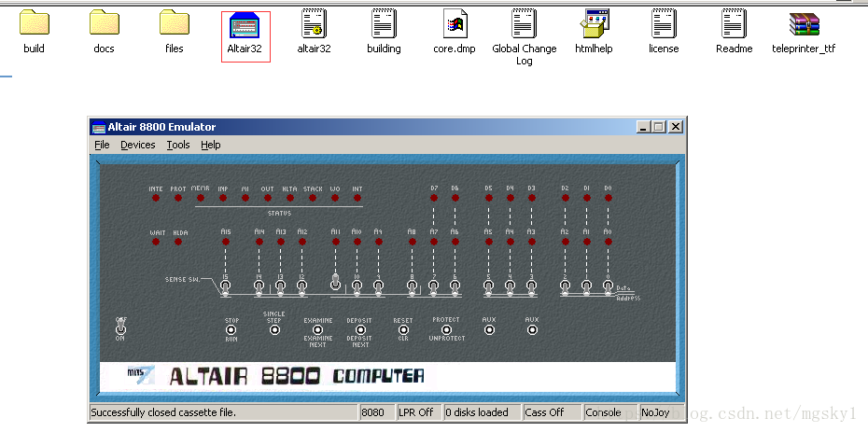Open the teleprinter_ttf archive icon
The height and width of the screenshot is (432, 868).
coord(803,25)
